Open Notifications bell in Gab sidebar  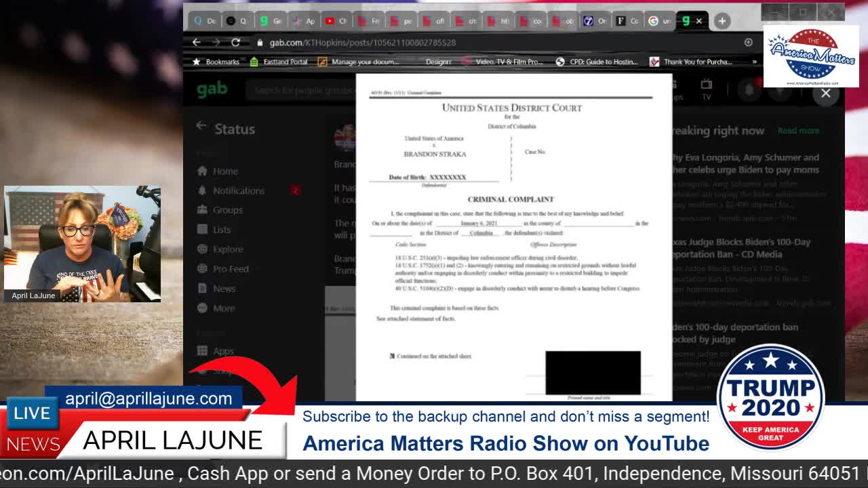click(x=231, y=190)
